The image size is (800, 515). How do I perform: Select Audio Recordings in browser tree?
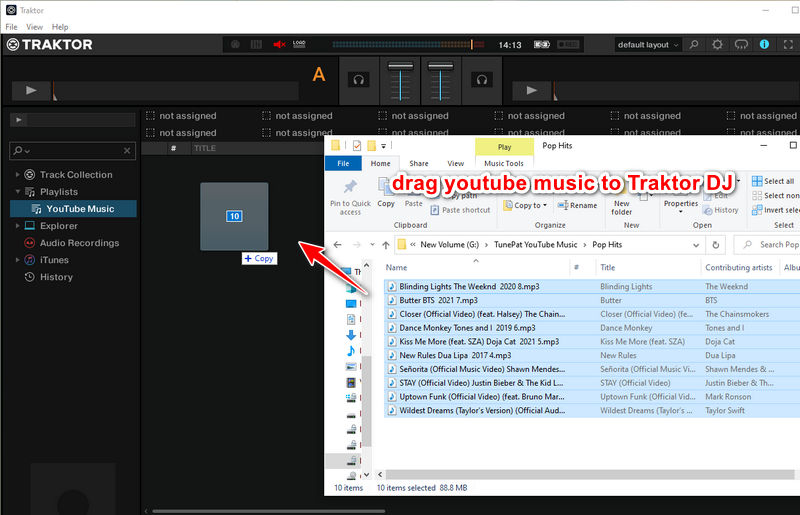click(80, 243)
